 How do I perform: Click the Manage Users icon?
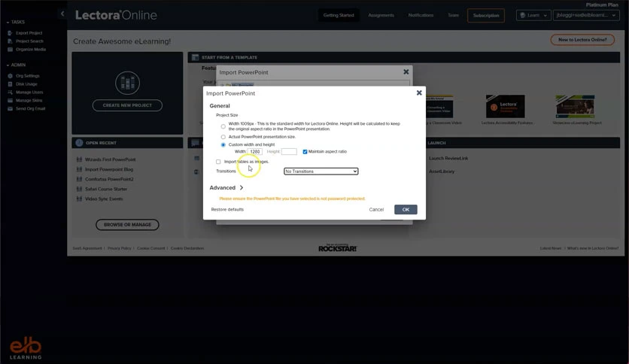[x=10, y=93]
